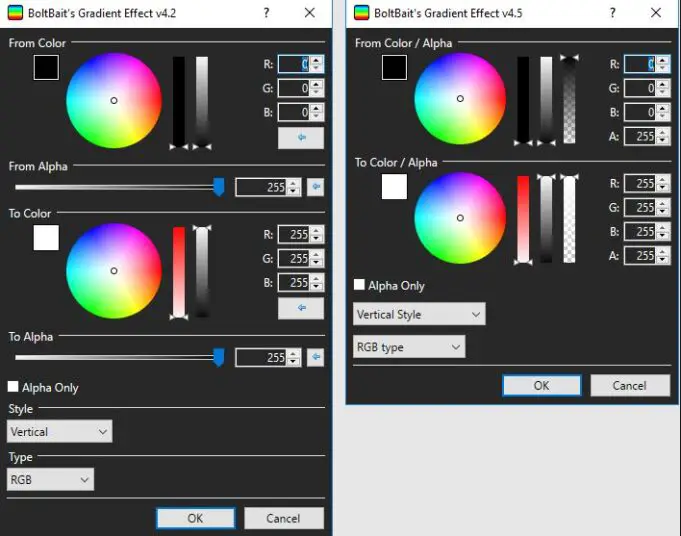681x536 pixels.
Task: Toggle Alpha Only checkbox in v4.5 dialog
Action: (360, 285)
